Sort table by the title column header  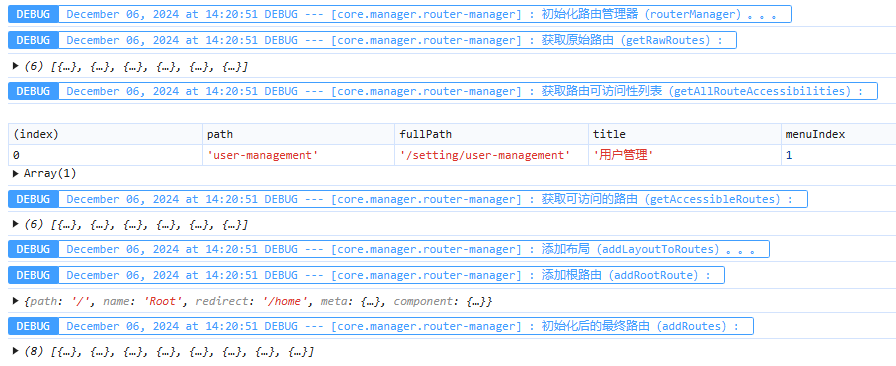[685, 134]
